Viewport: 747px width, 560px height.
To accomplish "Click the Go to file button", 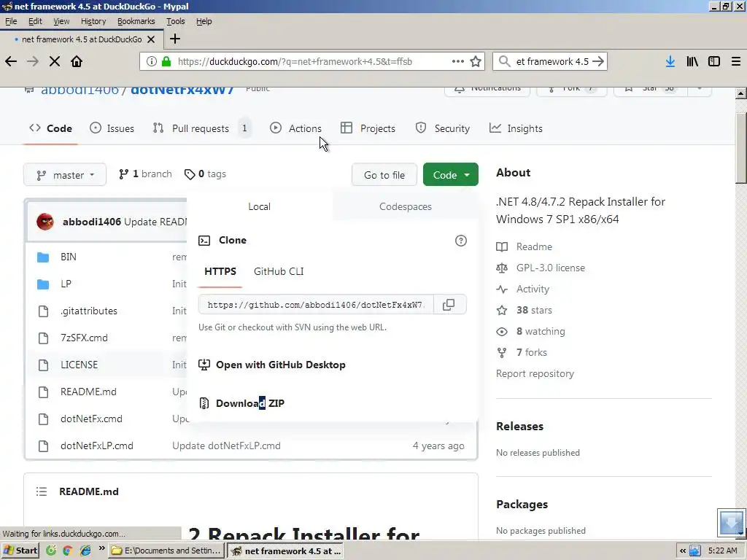I will point(384,175).
